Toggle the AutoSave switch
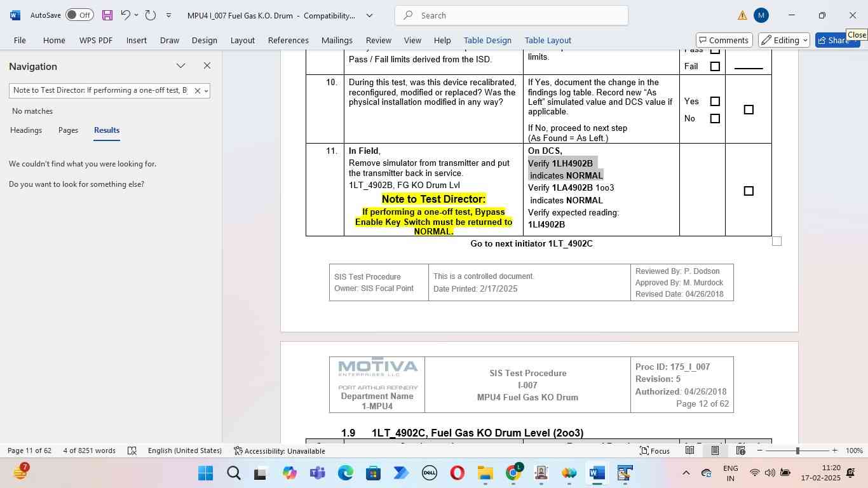 79,15
